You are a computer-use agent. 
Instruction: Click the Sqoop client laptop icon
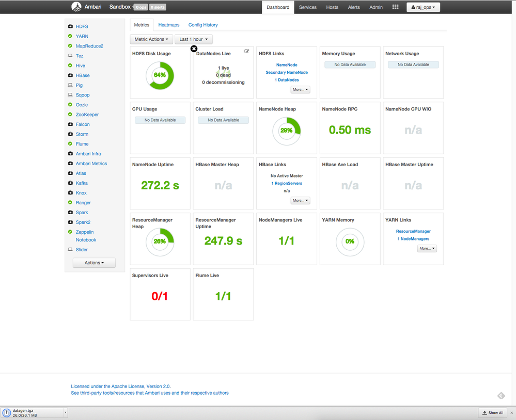70,95
